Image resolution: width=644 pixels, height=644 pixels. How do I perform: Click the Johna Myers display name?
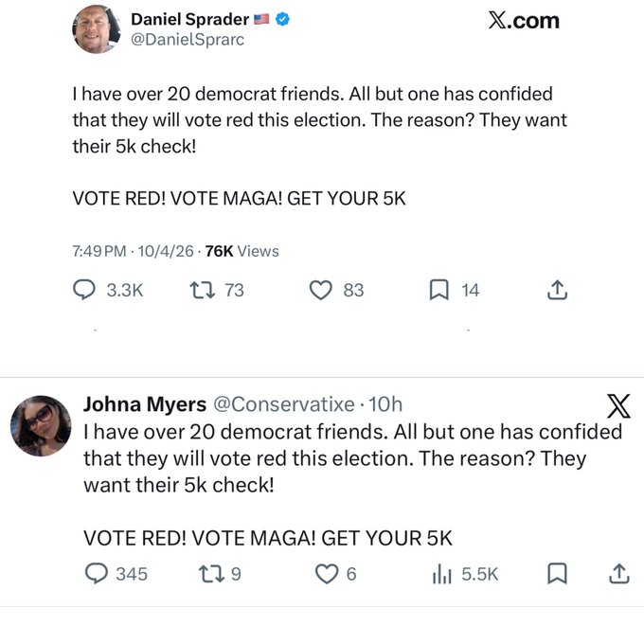point(145,404)
